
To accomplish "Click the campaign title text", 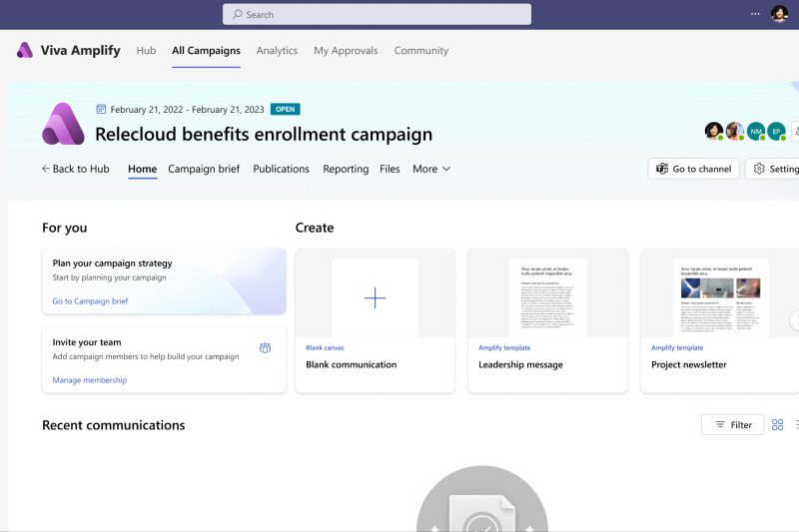I will pos(264,134).
